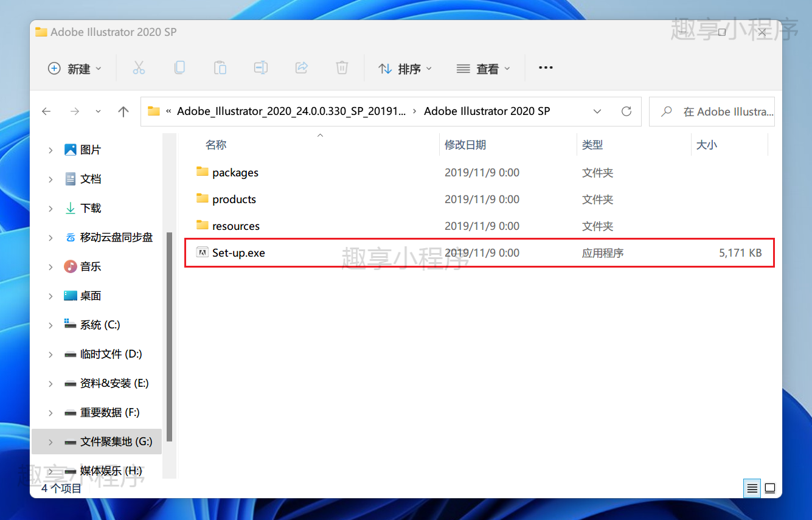Open 文件聚集地 (G:) drive

[116, 442]
